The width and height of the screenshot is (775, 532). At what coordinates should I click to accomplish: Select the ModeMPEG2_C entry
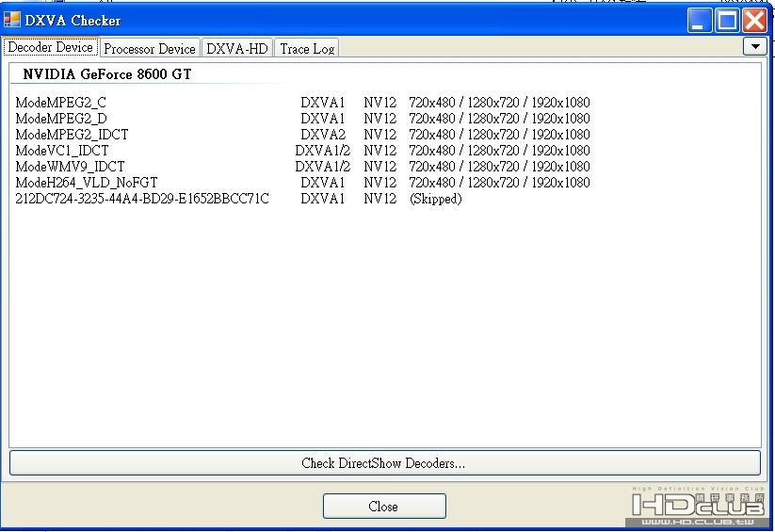pos(61,103)
